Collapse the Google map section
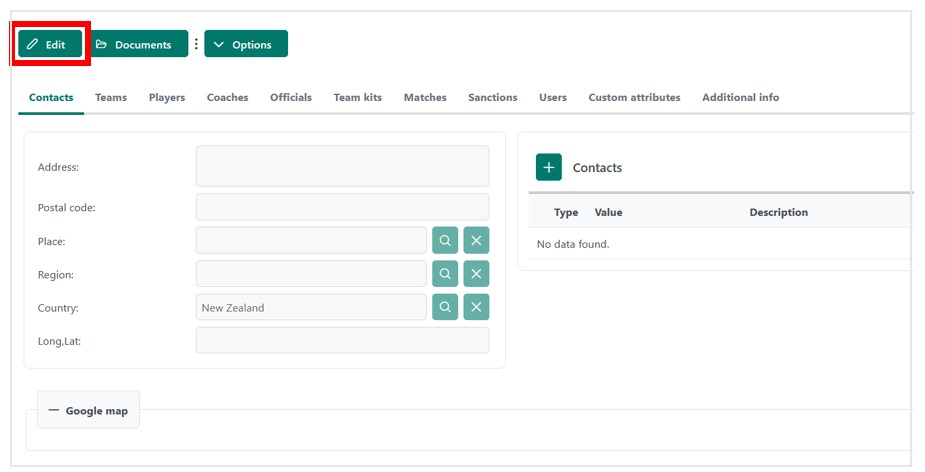 click(88, 410)
